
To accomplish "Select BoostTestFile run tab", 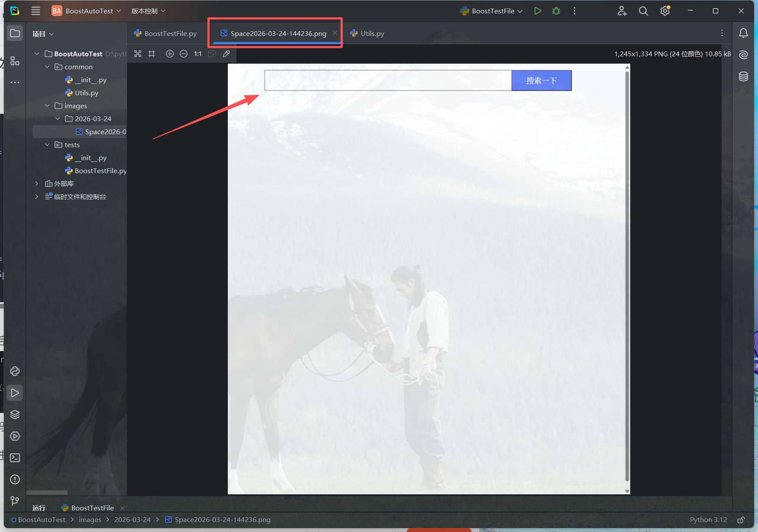I will click(x=88, y=508).
